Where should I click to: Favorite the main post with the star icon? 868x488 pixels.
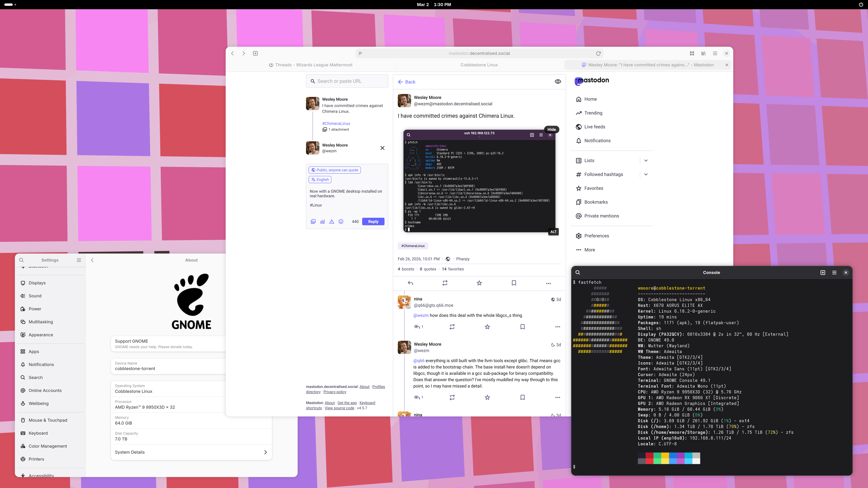pyautogui.click(x=479, y=283)
